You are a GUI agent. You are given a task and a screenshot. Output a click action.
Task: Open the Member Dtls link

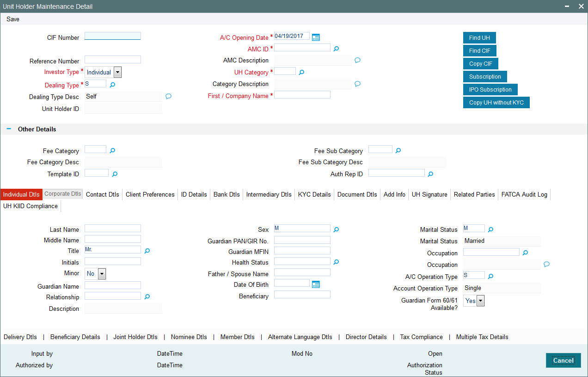tap(238, 337)
